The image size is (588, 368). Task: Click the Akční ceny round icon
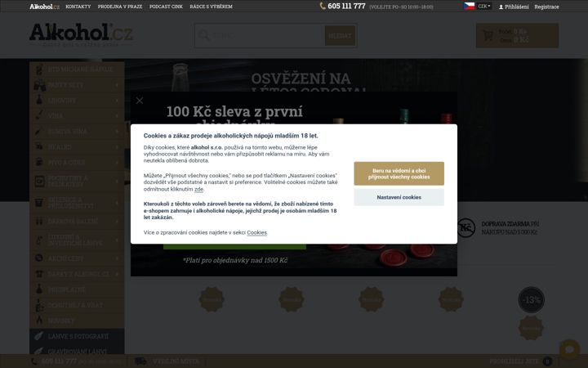point(39,258)
